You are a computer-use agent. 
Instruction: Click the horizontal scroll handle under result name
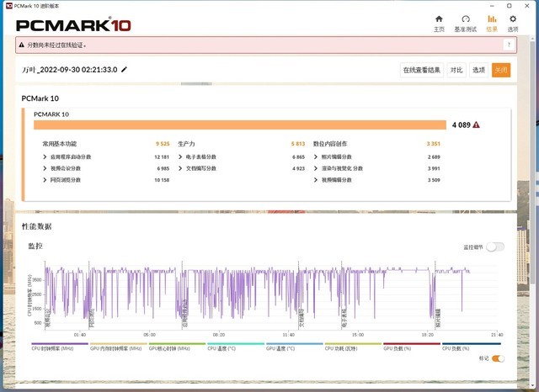tap(196, 83)
